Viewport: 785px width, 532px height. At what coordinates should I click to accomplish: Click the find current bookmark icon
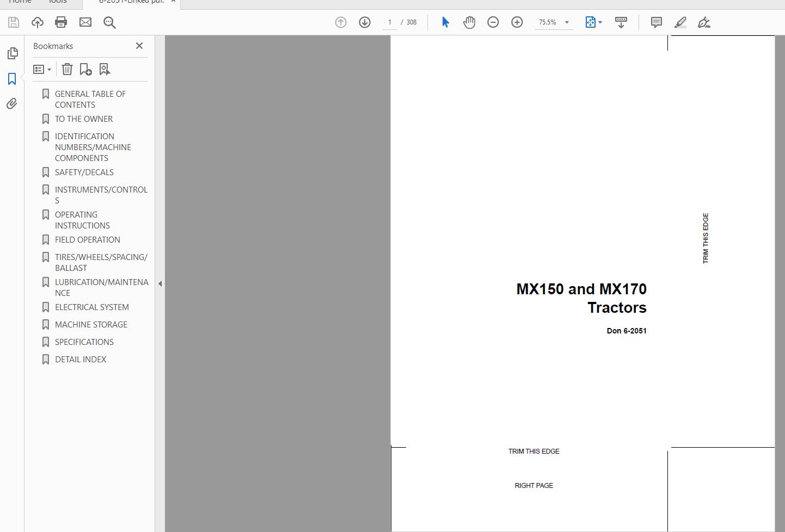point(105,69)
